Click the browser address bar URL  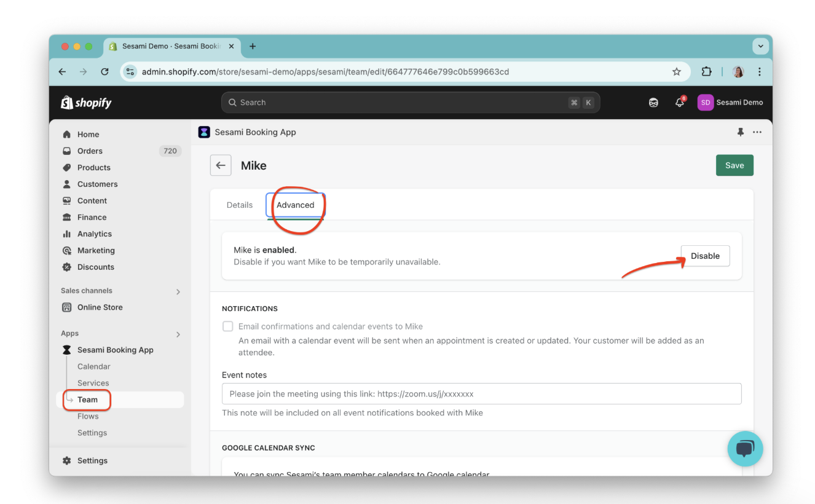coord(326,72)
